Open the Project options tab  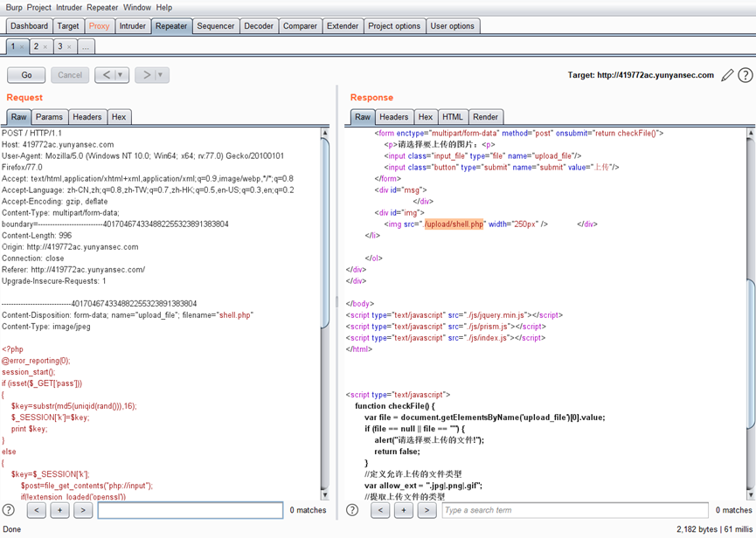[x=394, y=26]
